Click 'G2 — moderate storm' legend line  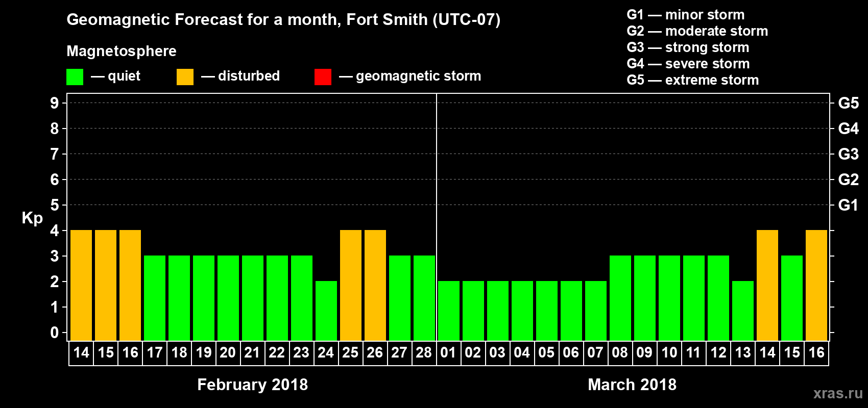697,31
